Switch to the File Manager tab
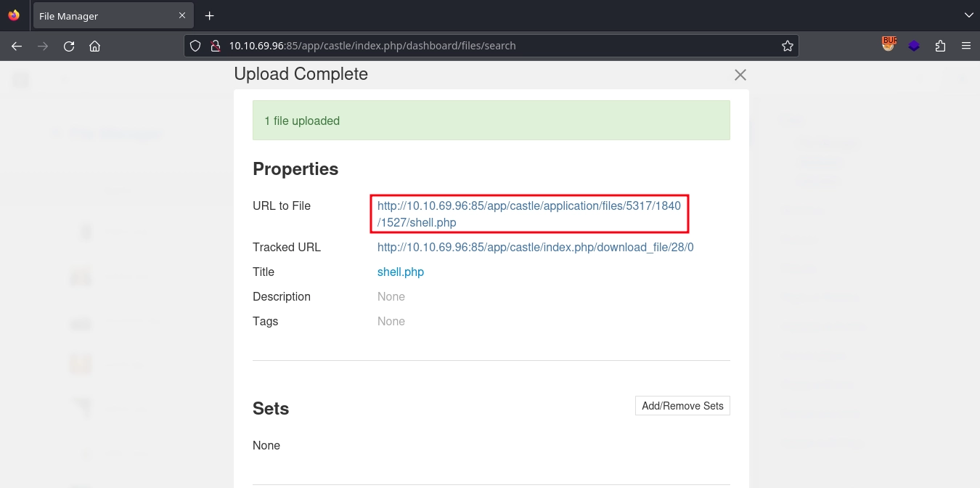 coord(102,16)
